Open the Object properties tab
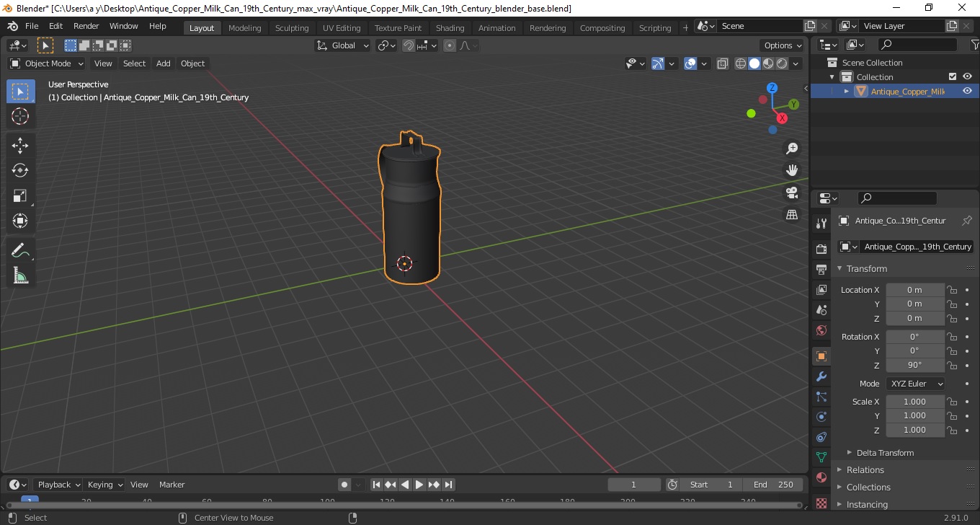This screenshot has width=980, height=525. point(821,356)
